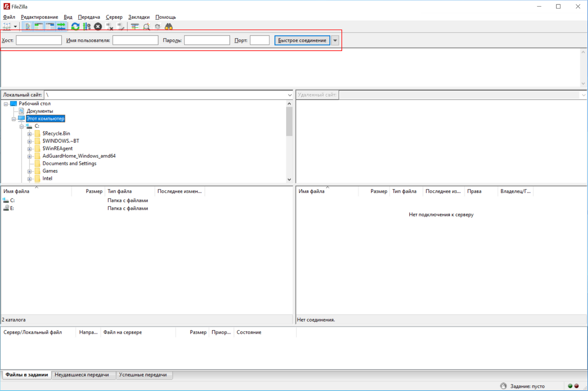The image size is (588, 391).
Task: Open the Site Manager dropdown arrow
Action: point(15,26)
